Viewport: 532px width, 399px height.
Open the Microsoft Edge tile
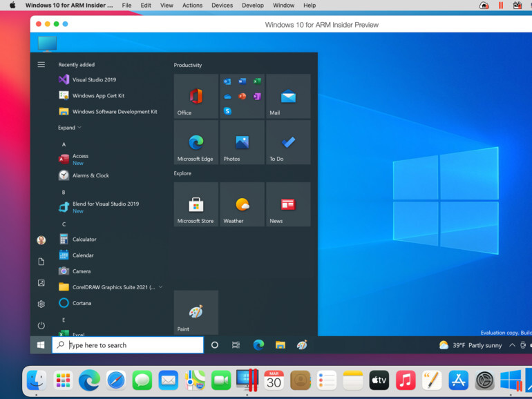click(x=196, y=143)
